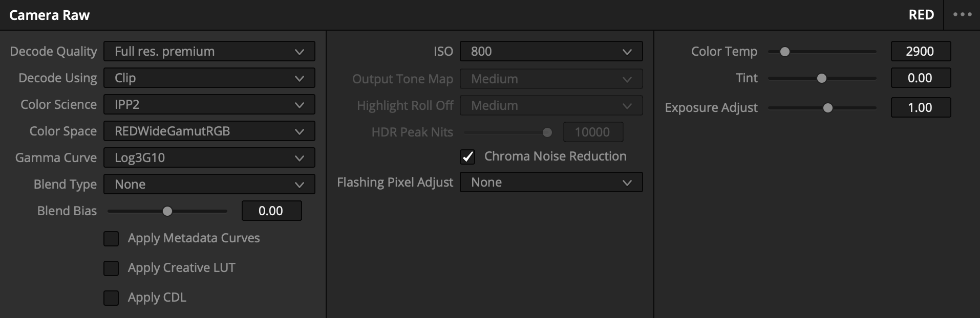This screenshot has width=980, height=318.
Task: Tick the Apply CDL checkbox
Action: pyautogui.click(x=111, y=298)
